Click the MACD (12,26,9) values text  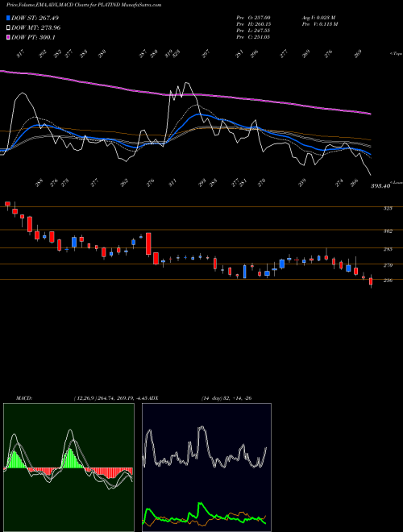[x=111, y=398]
